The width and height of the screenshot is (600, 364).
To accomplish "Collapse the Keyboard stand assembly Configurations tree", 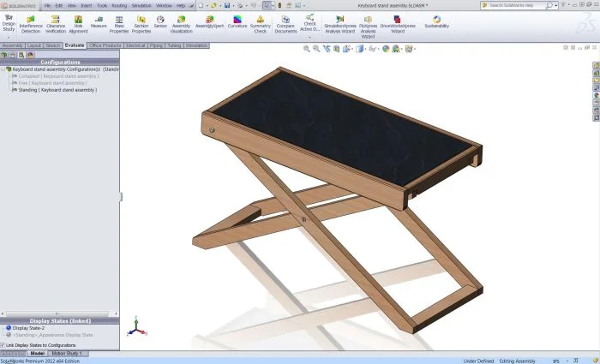I will click(x=3, y=69).
